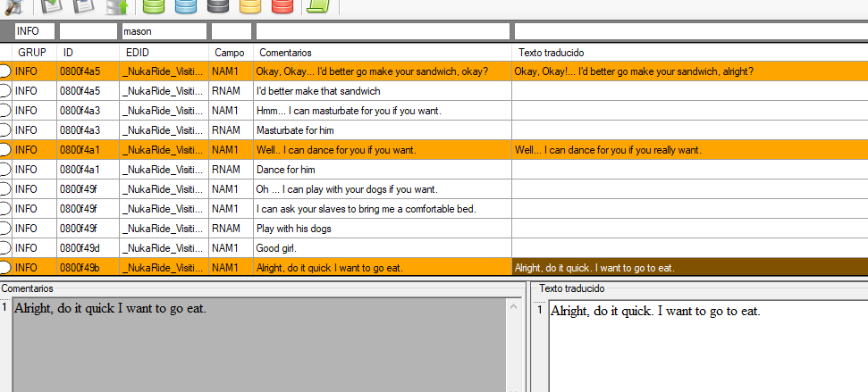This screenshot has height=392, width=868.
Task: Select the yellow database icon
Action: point(250,6)
